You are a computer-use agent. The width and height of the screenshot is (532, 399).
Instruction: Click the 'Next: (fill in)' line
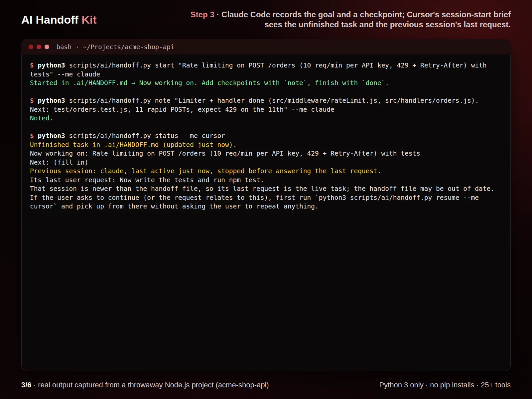coord(59,162)
